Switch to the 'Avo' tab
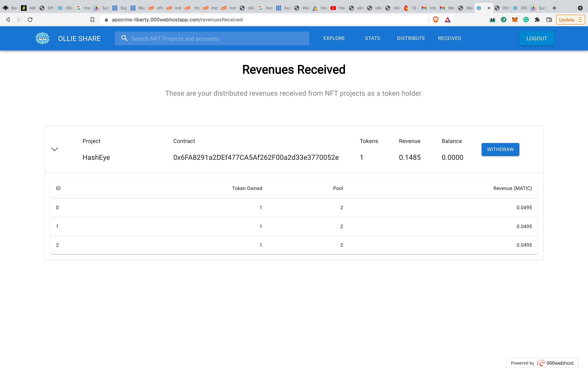Viewport: 588px width, 368px height. [283, 8]
